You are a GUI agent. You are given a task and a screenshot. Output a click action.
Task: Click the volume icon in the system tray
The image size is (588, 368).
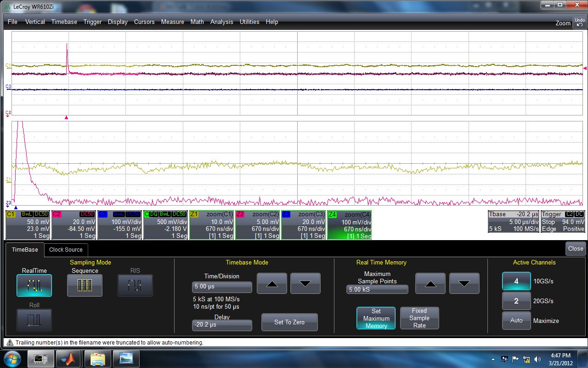pyautogui.click(x=537, y=359)
